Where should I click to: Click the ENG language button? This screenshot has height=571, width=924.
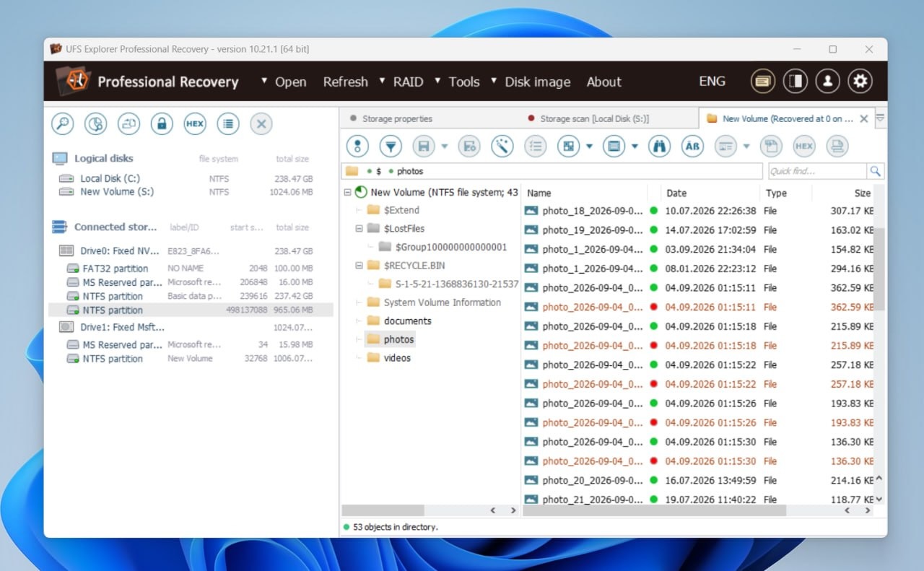712,81
